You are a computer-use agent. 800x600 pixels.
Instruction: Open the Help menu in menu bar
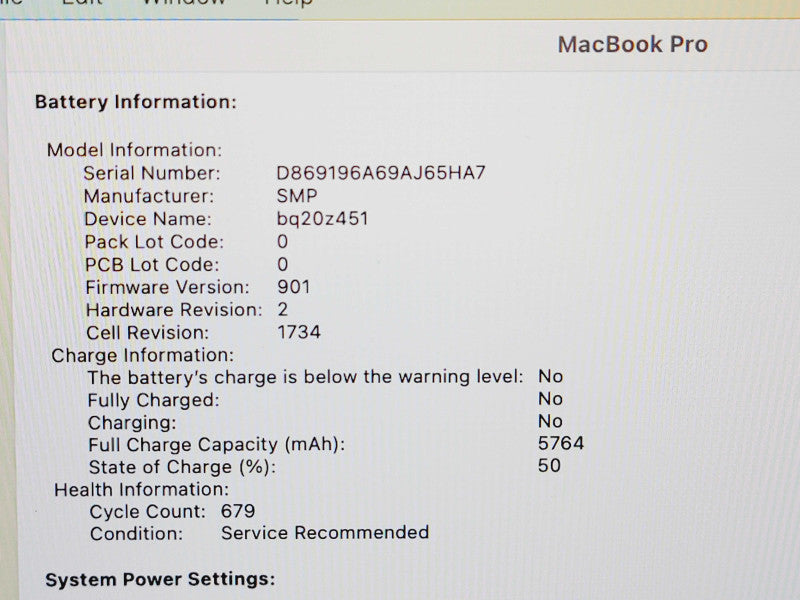coord(288,3)
